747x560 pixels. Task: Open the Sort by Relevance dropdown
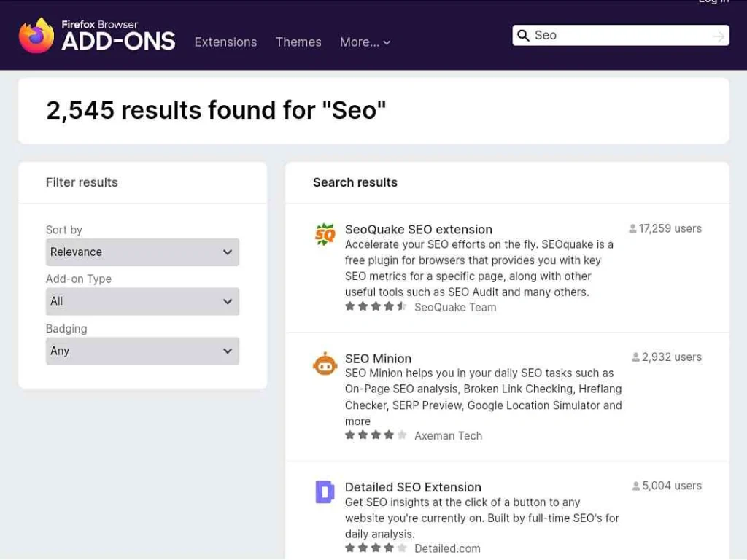[x=142, y=252]
